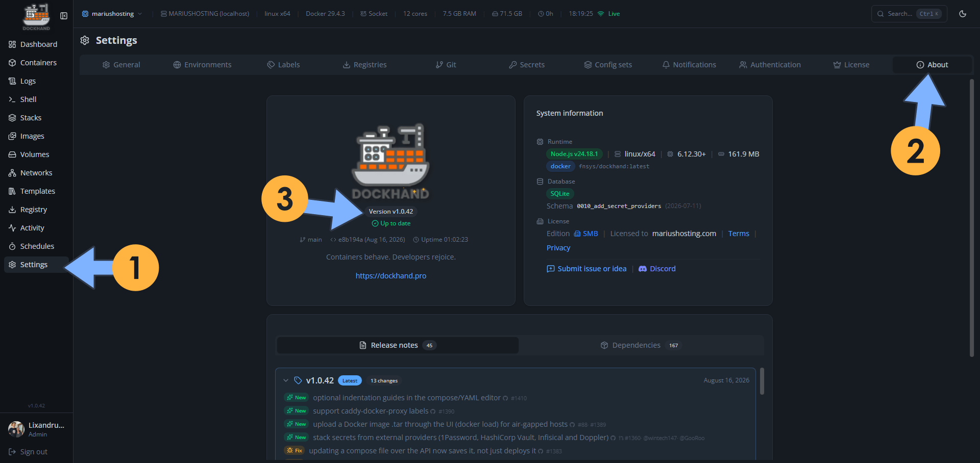Open the Lixandru admin profile avatar
Image resolution: width=980 pixels, height=463 pixels.
pos(16,429)
